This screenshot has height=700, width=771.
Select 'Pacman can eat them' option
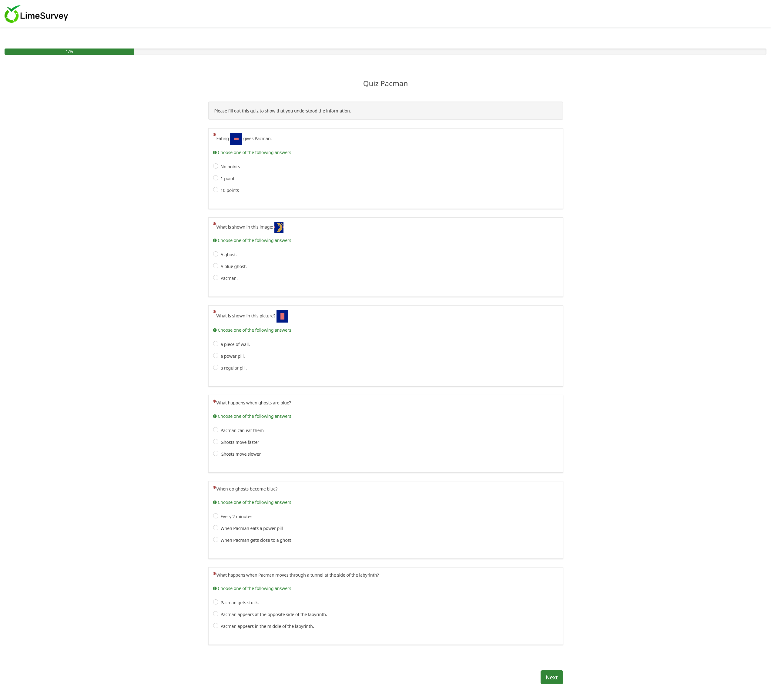216,430
